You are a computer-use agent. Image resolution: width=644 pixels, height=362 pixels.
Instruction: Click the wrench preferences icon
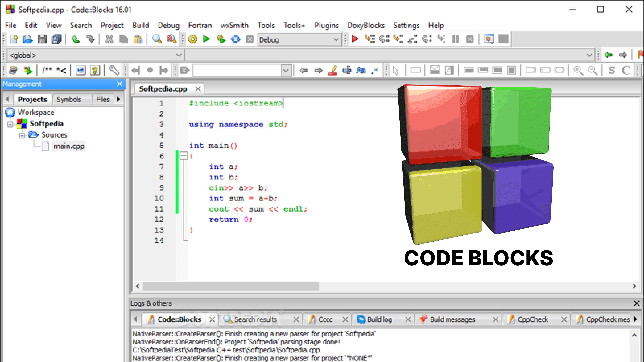click(x=114, y=70)
